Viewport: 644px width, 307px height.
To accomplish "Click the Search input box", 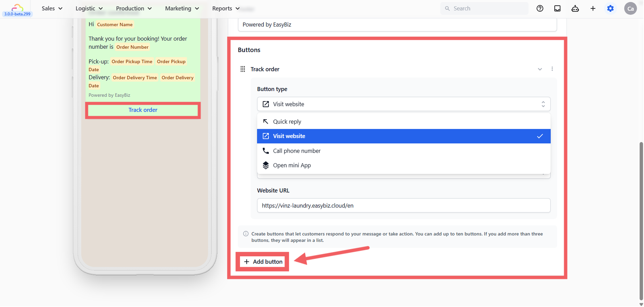I will pos(485,8).
